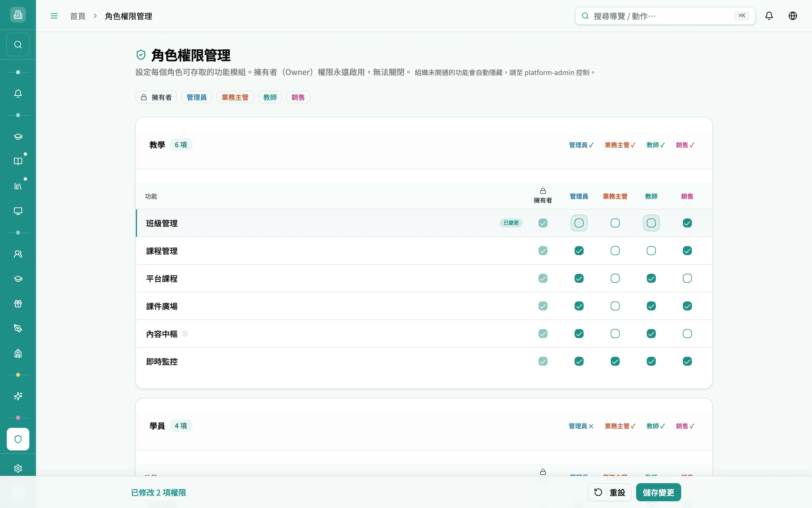Screen dimensions: 812x508
Task: Click the 擁有者 role chip
Action: [x=156, y=97]
